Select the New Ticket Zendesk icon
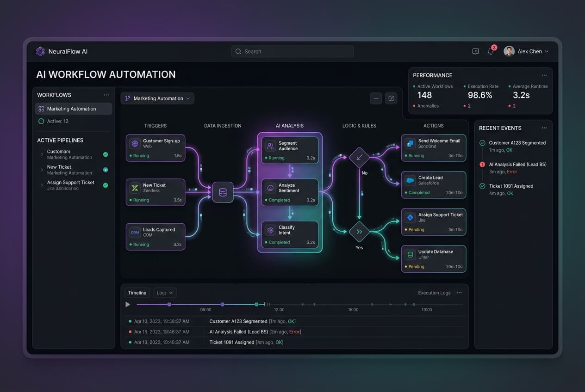Viewport: 585px width, 392px height. 135,188
